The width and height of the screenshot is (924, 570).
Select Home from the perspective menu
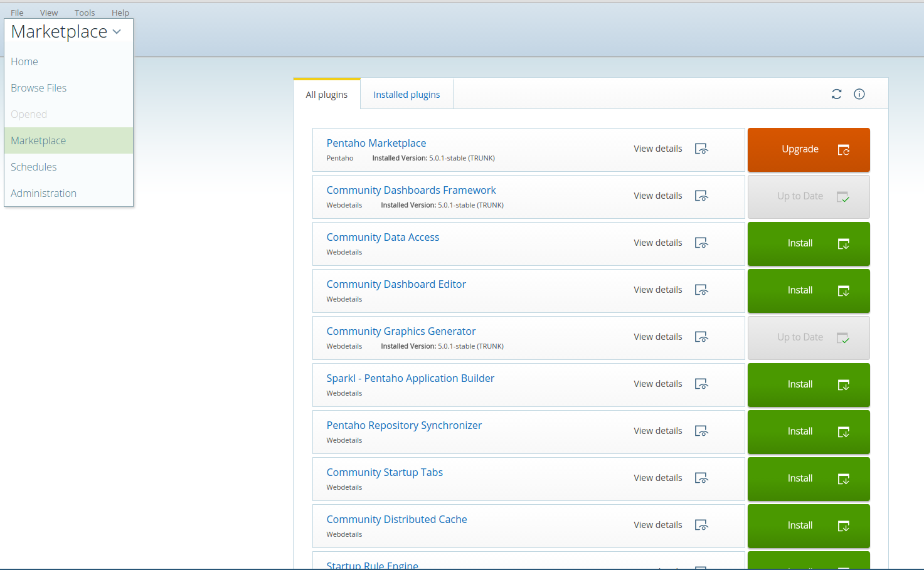click(68, 61)
